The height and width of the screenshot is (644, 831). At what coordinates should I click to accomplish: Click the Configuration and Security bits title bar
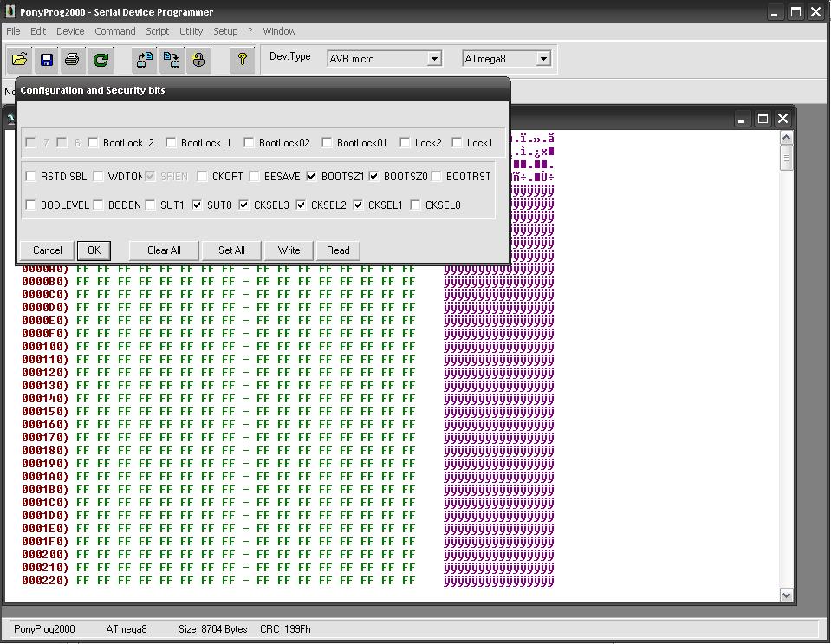[x=263, y=90]
